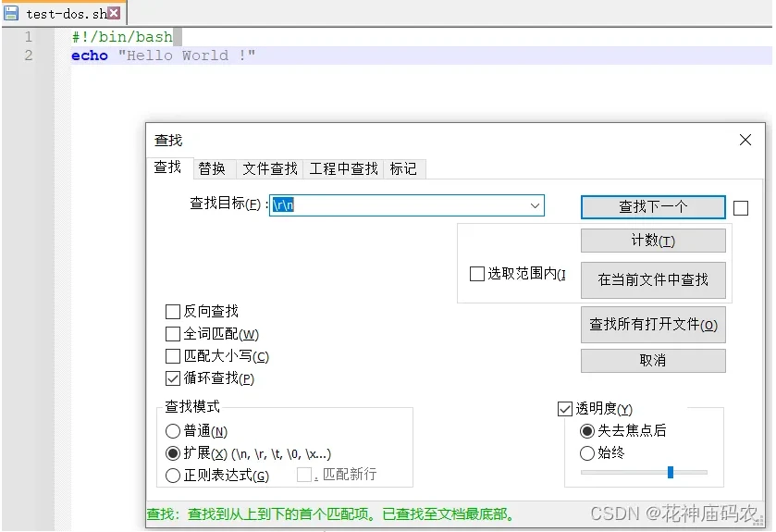The width and height of the screenshot is (776, 532).
Task: Click 查找下一个 button
Action: (x=653, y=207)
